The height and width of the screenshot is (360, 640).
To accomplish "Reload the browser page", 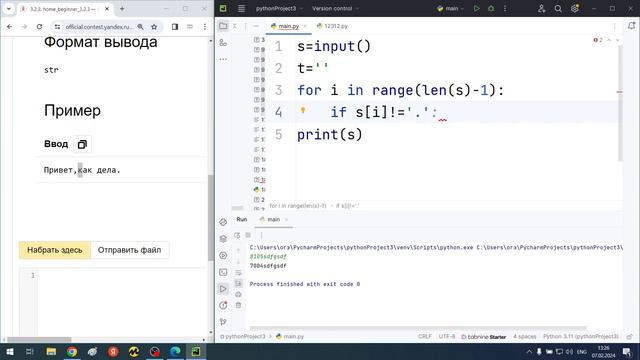I will pos(39,27).
